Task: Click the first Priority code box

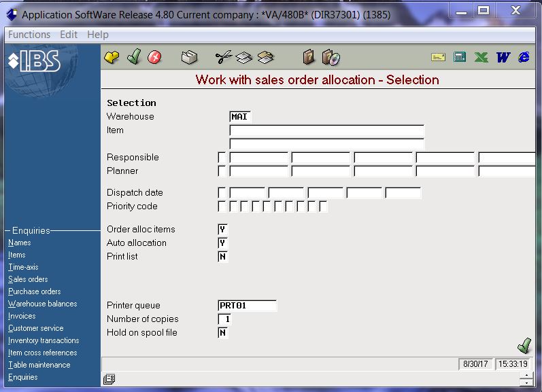Action: click(x=222, y=207)
